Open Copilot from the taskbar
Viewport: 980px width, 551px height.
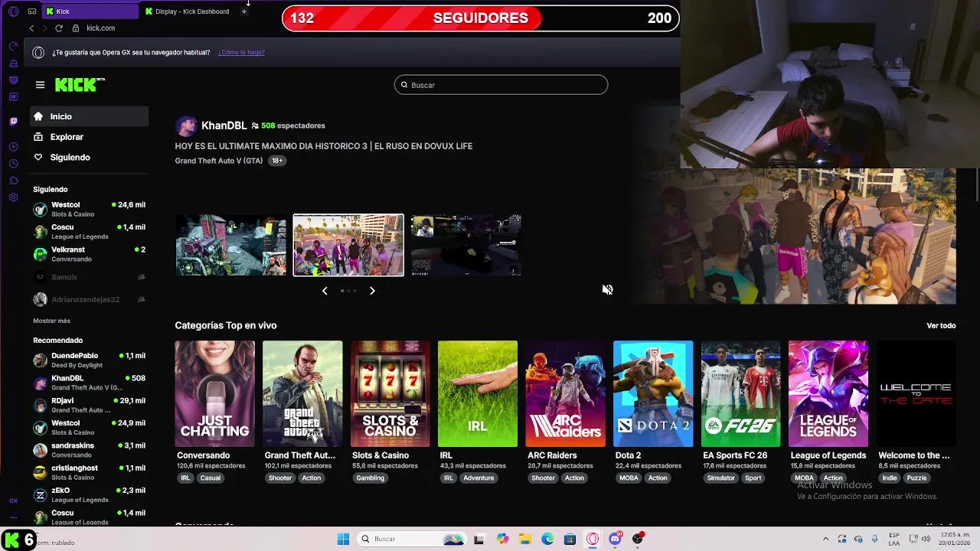coord(502,539)
